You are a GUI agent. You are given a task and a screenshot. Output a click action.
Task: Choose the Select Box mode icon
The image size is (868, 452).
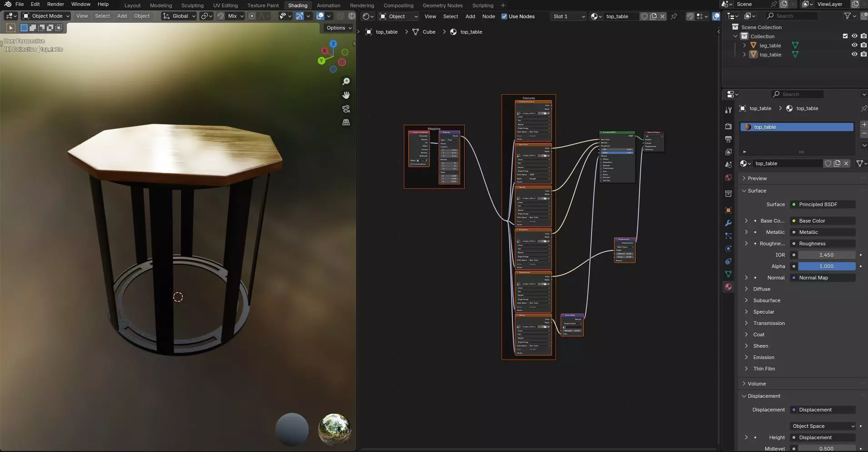tap(24, 28)
